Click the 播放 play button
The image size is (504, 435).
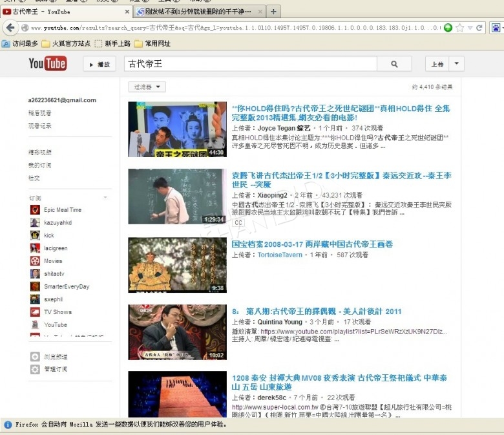pos(100,64)
